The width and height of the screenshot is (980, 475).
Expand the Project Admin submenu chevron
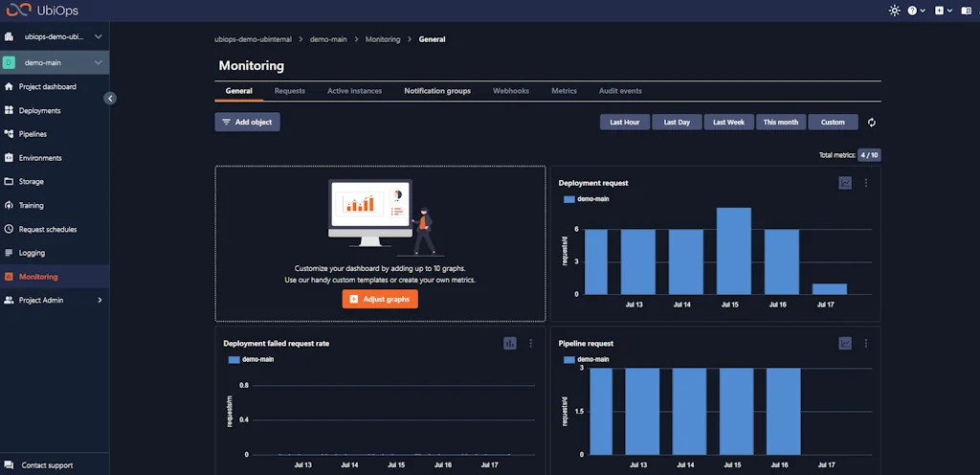pyautogui.click(x=100, y=301)
